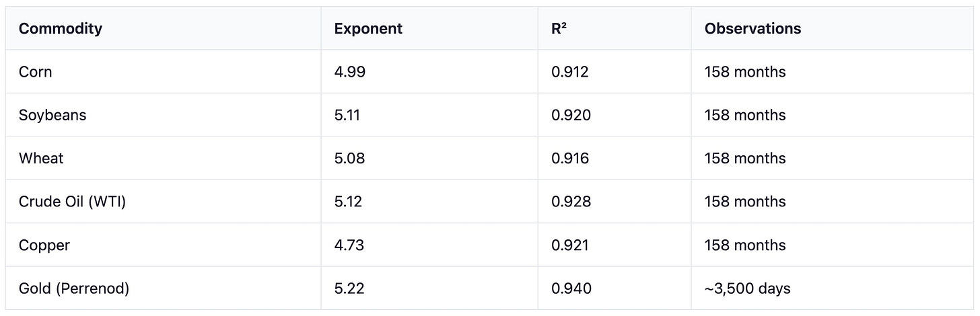Image resolution: width=980 pixels, height=316 pixels.
Task: Click the 5.08 exponent for Wheat
Action: (350, 159)
